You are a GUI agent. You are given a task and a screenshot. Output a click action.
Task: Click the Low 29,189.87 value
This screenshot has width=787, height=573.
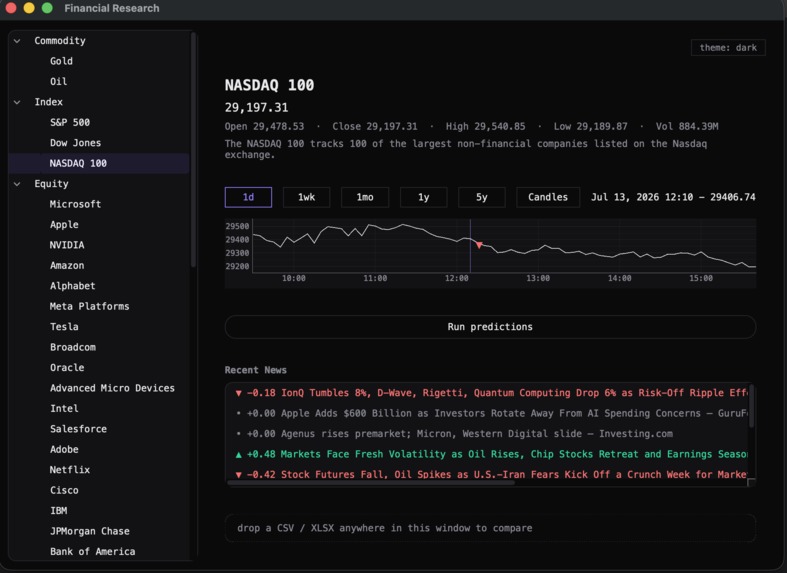point(590,126)
